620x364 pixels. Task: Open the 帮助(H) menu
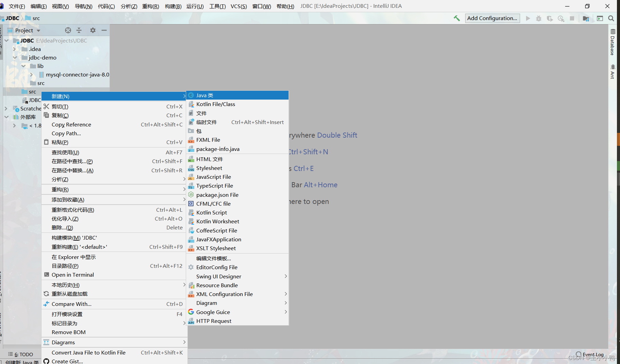click(x=285, y=6)
